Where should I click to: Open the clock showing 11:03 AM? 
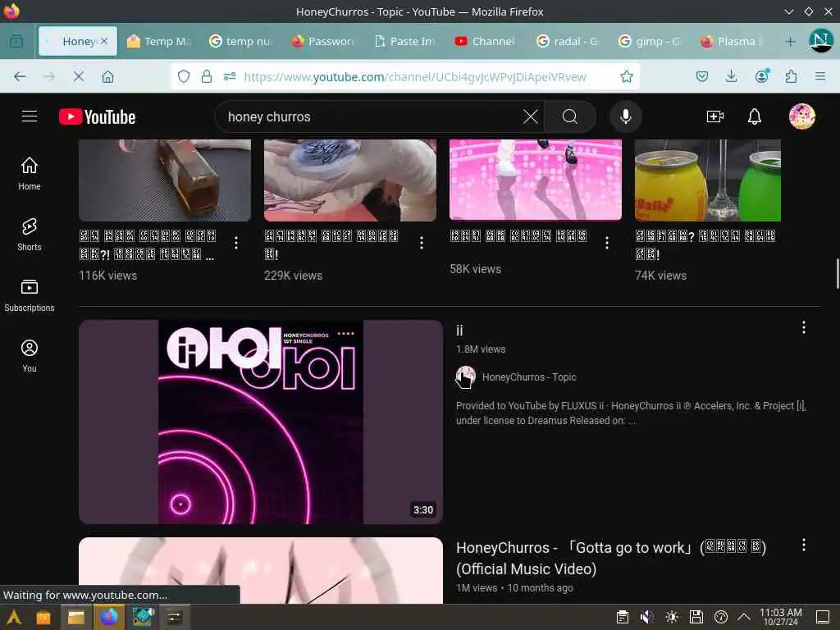point(781,617)
